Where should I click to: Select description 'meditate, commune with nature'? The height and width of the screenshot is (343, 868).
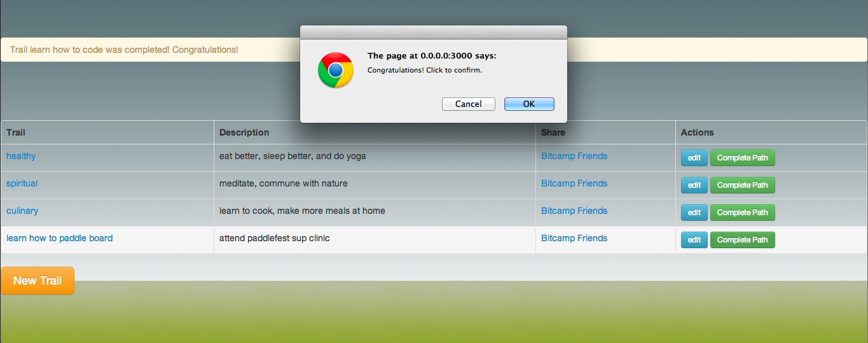[284, 183]
